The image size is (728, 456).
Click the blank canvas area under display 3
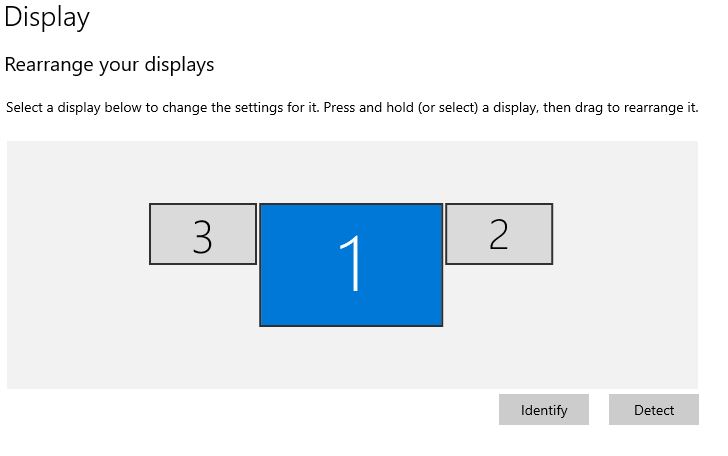[203, 320]
